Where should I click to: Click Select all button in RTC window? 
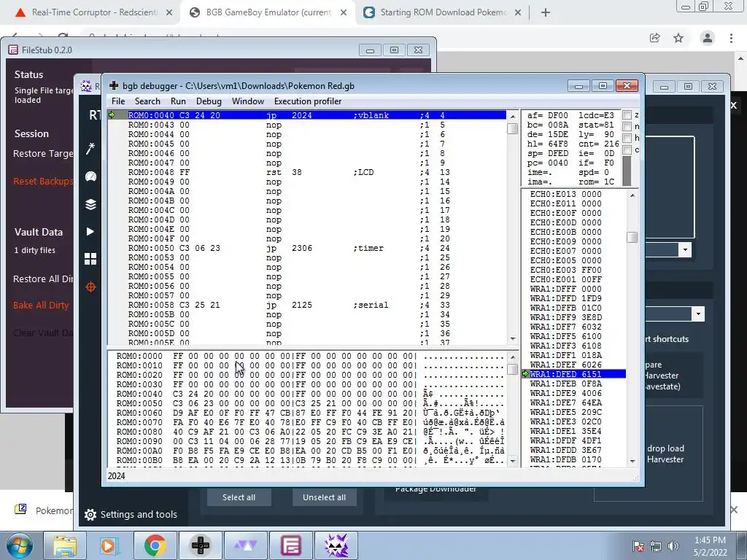click(239, 497)
